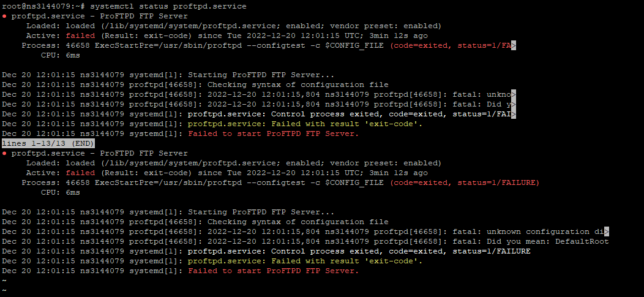Click the red status dot below the command prompt
The height and width of the screenshot is (297, 644).
tap(5, 16)
